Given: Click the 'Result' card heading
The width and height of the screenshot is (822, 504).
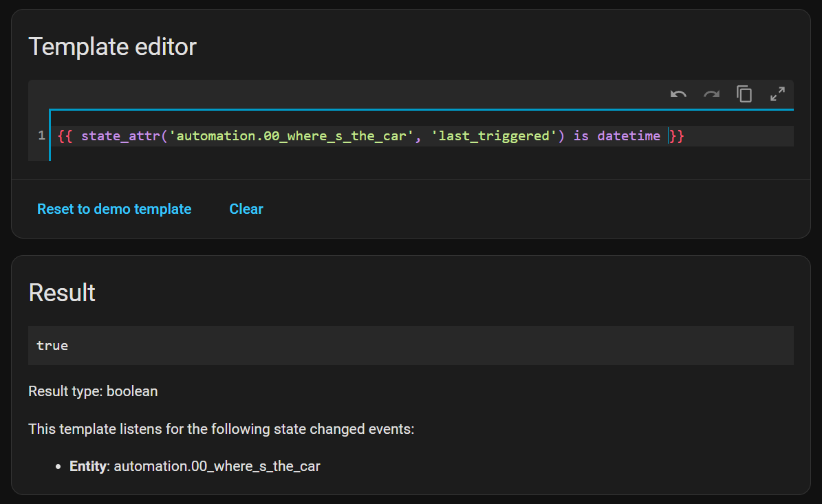Looking at the screenshot, I should (x=62, y=293).
